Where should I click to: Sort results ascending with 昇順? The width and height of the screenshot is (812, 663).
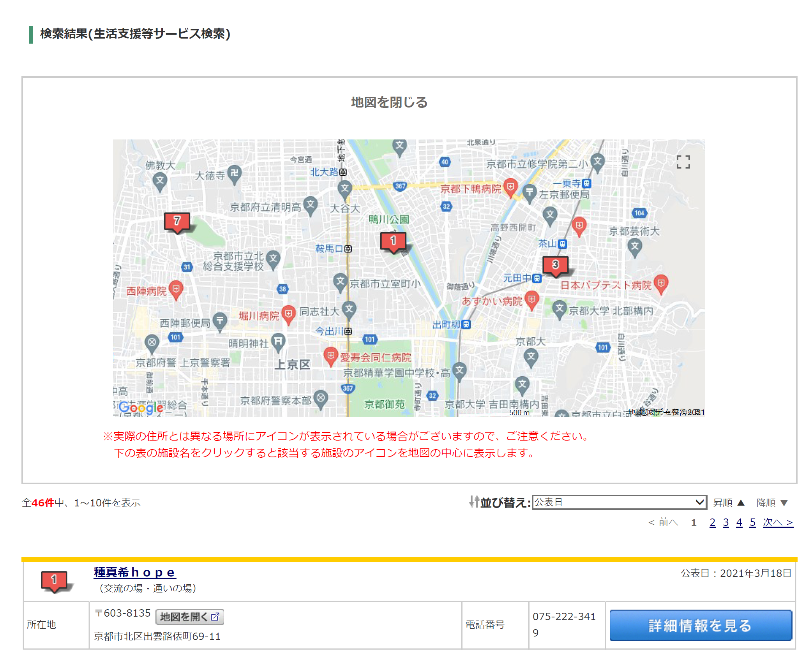coord(729,503)
